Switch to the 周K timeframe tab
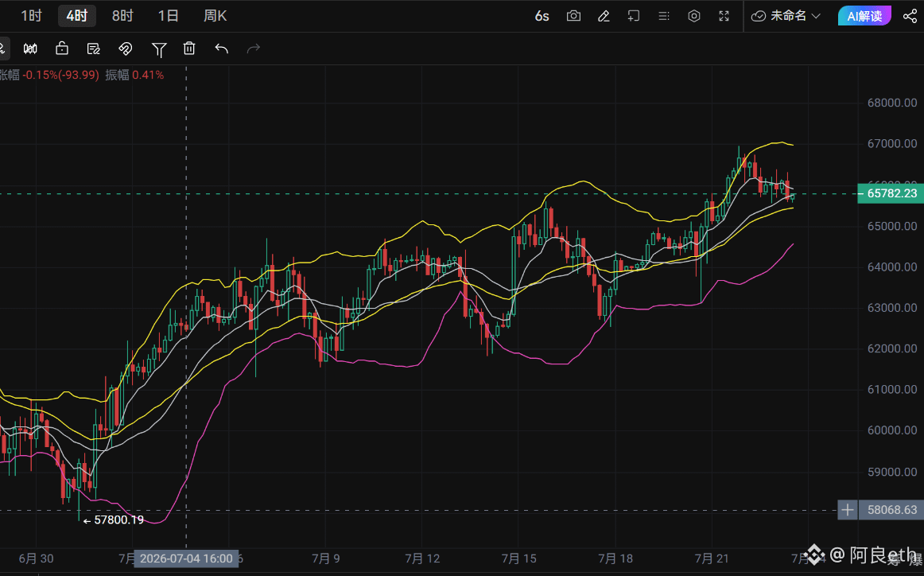Screen dimensions: 924x576 (x=215, y=16)
